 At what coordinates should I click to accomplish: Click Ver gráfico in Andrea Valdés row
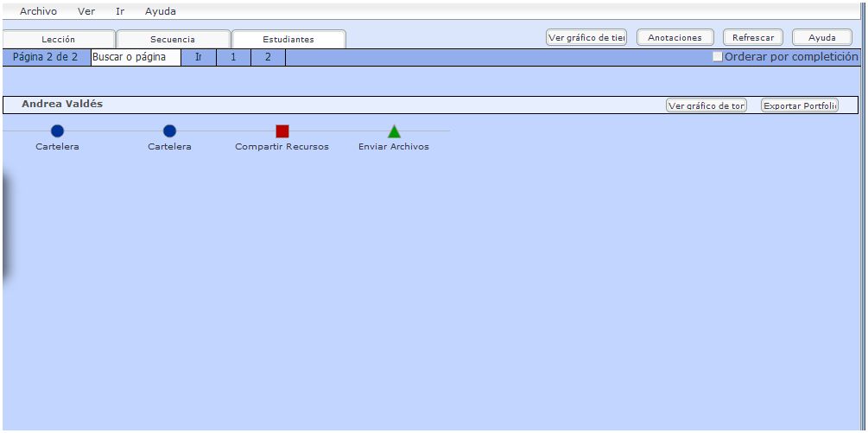click(706, 105)
